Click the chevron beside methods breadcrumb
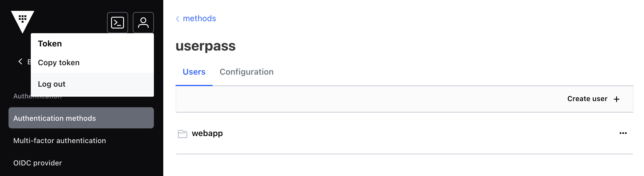The image size is (644, 176). coord(178,19)
